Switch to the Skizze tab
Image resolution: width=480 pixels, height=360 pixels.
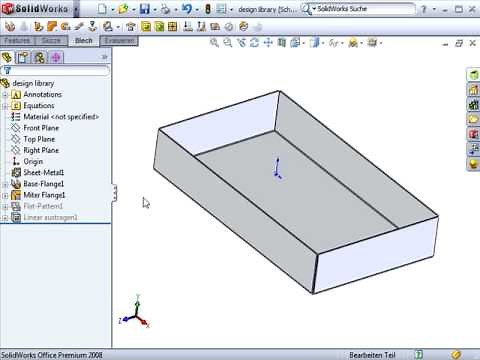point(51,41)
